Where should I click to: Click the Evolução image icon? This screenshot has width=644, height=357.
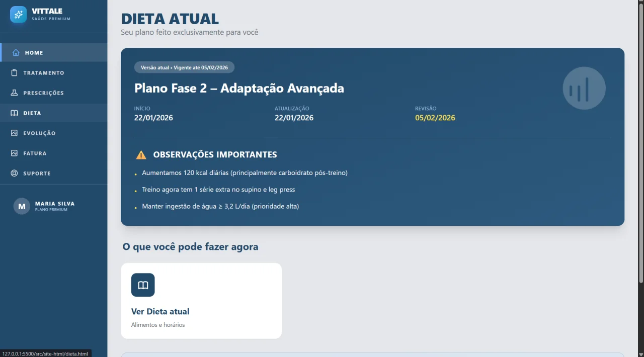tap(14, 133)
